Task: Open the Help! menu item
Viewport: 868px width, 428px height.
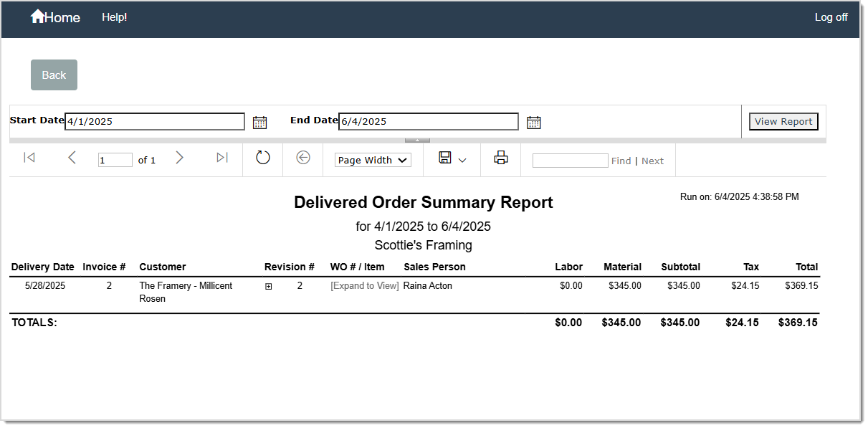Action: tap(114, 16)
